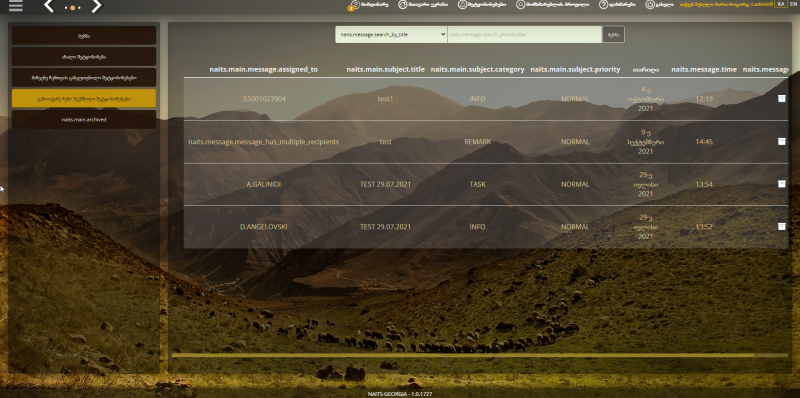The height and width of the screenshot is (398, 800).
Task: Select message_has_multiple_recipients cell
Action: point(263,141)
